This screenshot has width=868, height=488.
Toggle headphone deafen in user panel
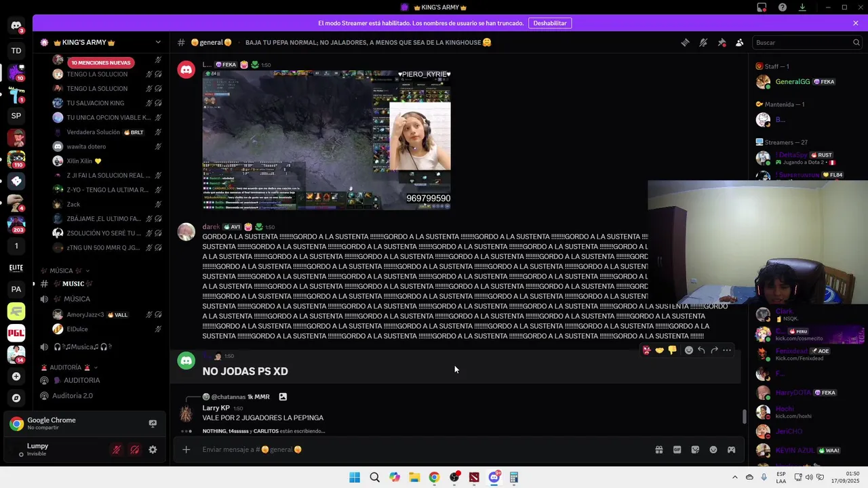click(134, 449)
